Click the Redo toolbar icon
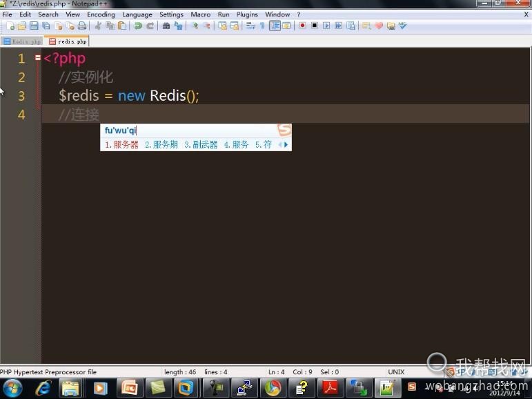532x399 pixels. coord(150,26)
